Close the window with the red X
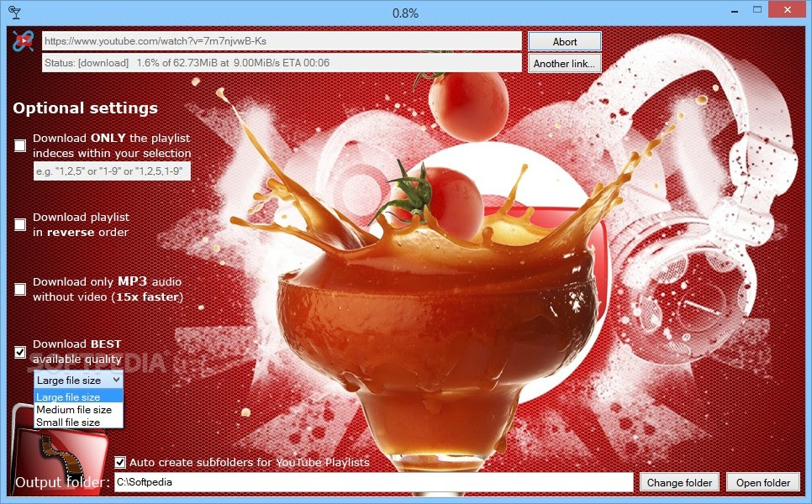This screenshot has width=812, height=504. [x=787, y=10]
